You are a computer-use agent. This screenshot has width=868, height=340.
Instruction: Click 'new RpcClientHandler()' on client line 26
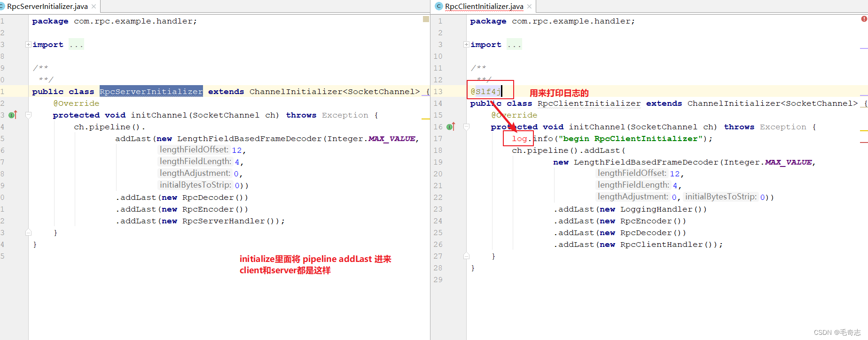point(658,245)
